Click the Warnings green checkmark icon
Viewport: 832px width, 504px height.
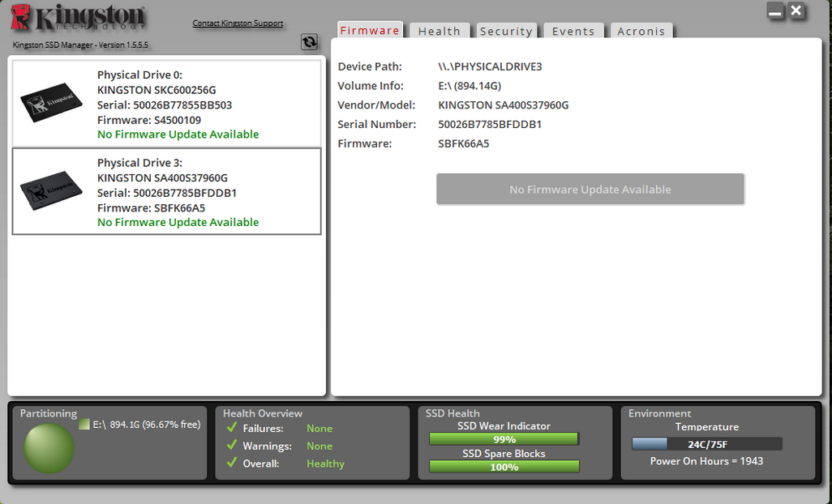(x=232, y=446)
